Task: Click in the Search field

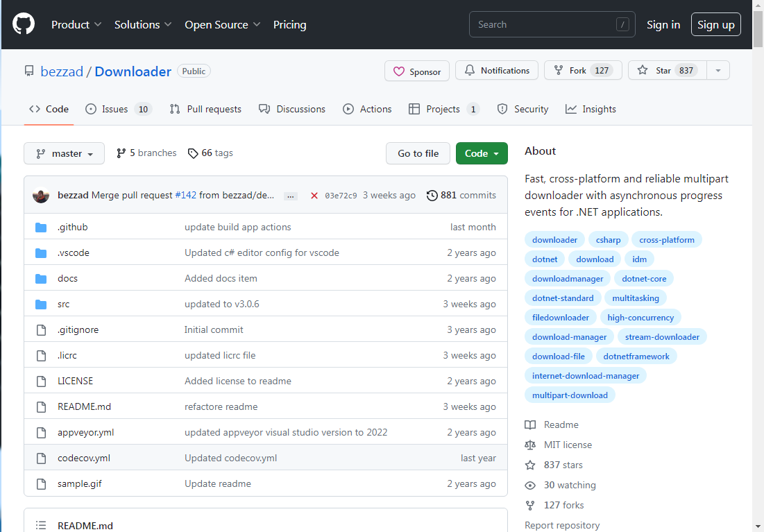Action: coord(552,24)
